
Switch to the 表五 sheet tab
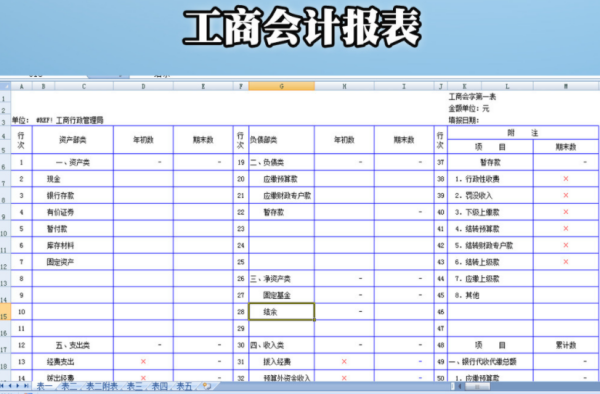tap(184, 386)
